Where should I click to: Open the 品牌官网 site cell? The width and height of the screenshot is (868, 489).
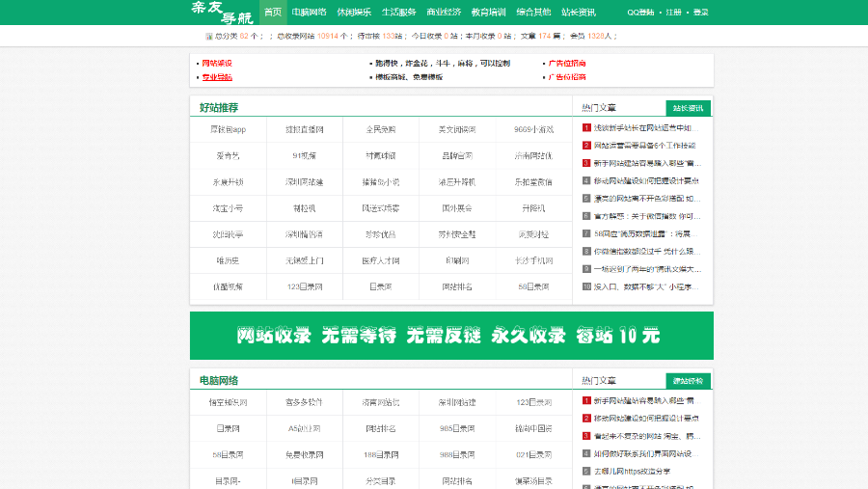pyautogui.click(x=457, y=155)
